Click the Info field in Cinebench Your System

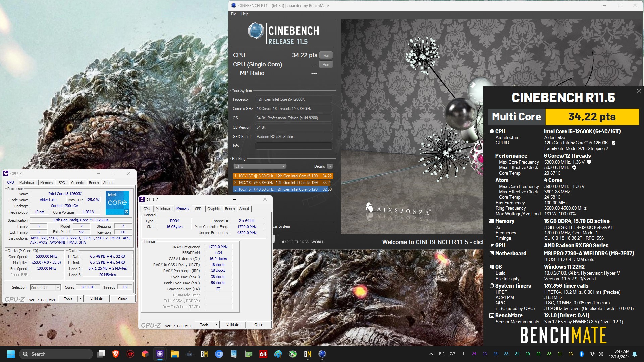tap(293, 146)
